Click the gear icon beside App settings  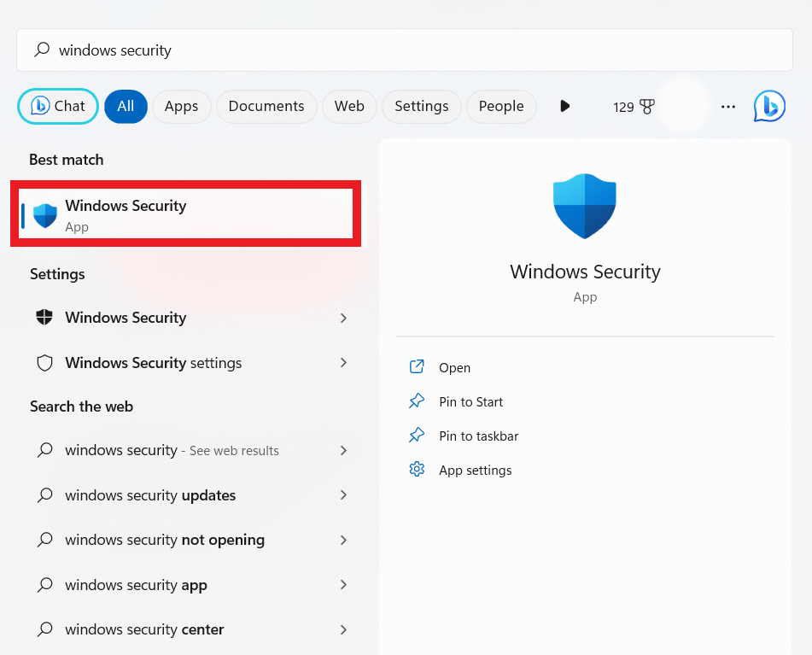click(417, 469)
